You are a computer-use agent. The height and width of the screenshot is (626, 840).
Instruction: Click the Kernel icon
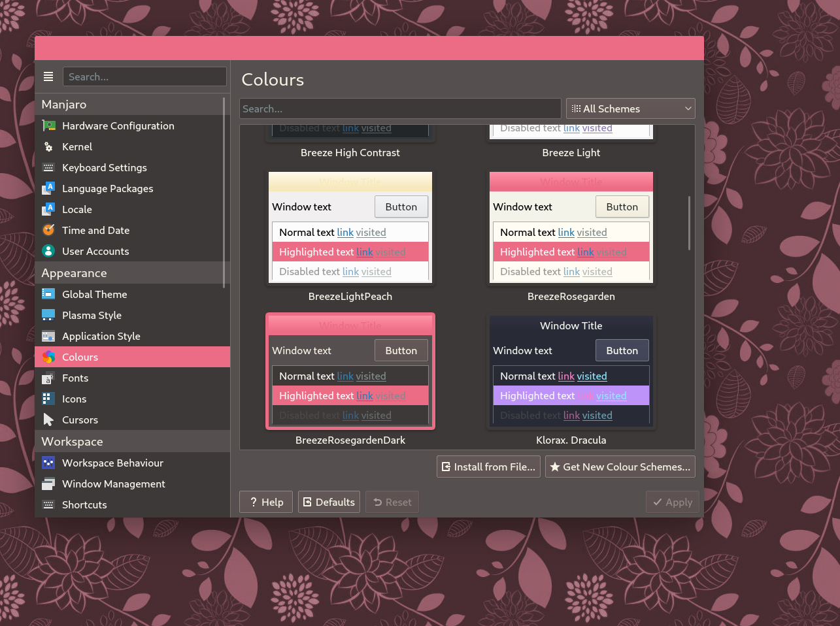pos(48,146)
